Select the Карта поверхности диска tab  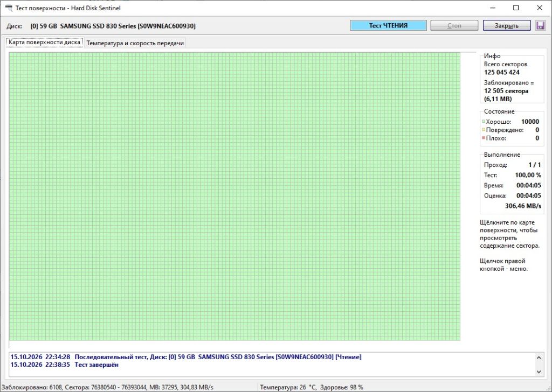44,43
